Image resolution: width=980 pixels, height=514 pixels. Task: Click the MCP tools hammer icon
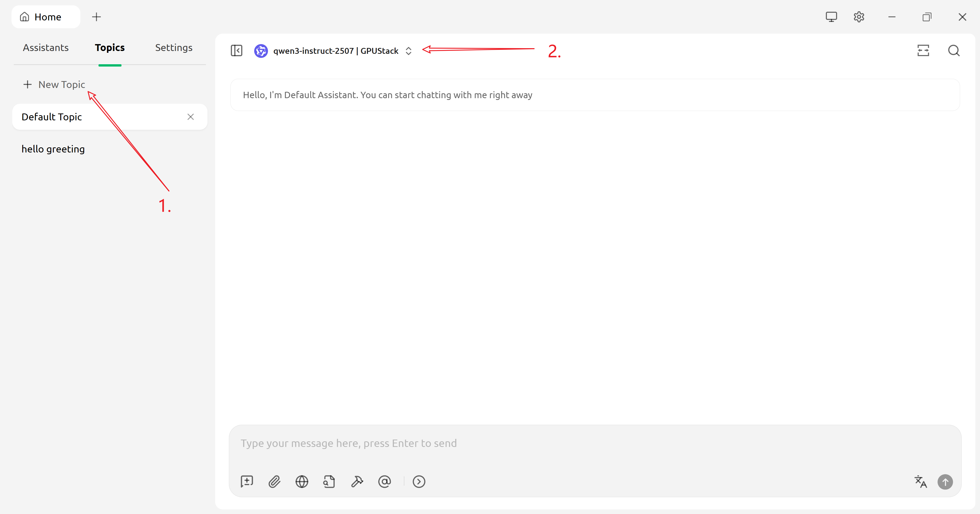point(357,481)
